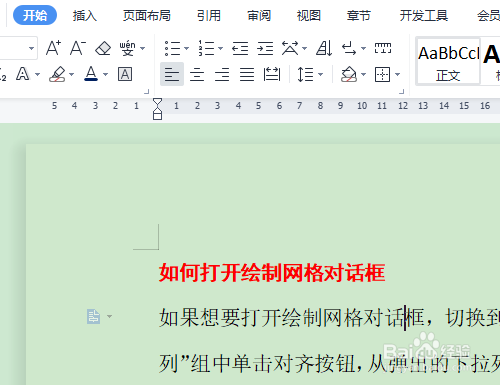Expand paragraph marks dropdown arrow
Screen dimensions: 500x385
[363, 49]
